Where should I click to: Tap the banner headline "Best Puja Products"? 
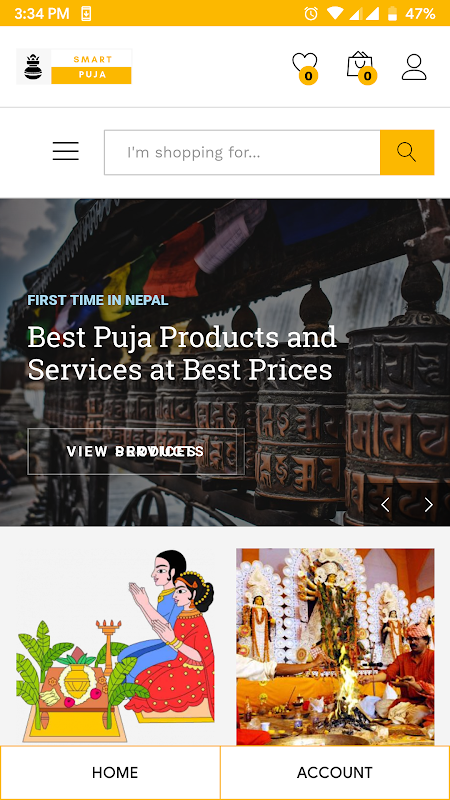(154, 337)
